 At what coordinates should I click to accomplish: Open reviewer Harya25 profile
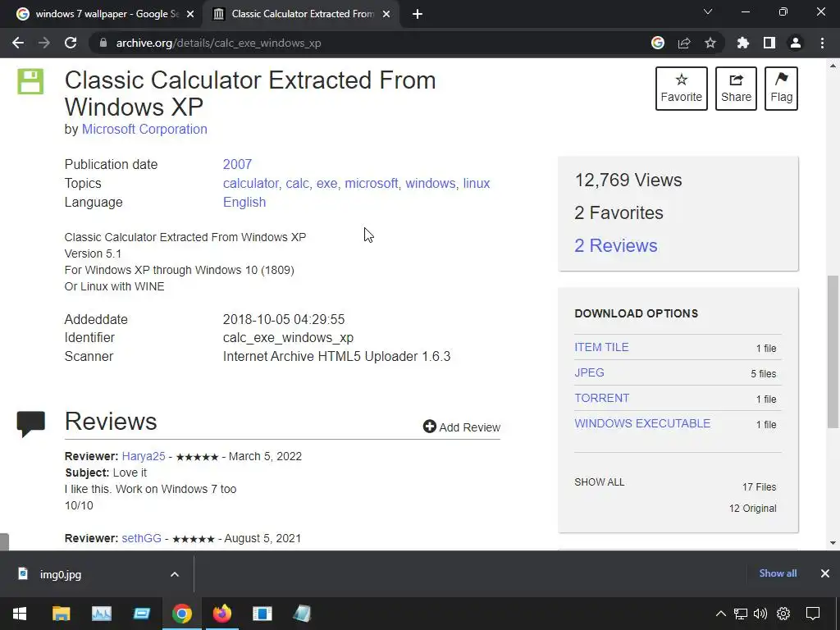[x=144, y=456]
